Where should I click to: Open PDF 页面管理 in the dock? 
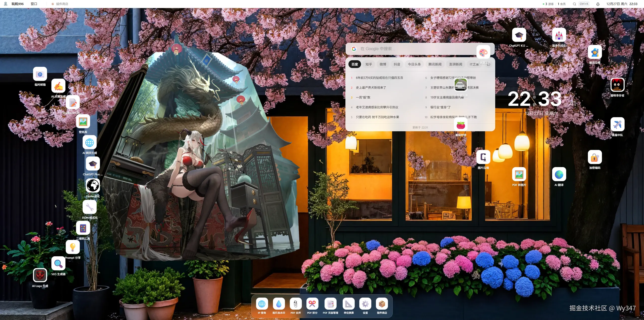tap(331, 304)
